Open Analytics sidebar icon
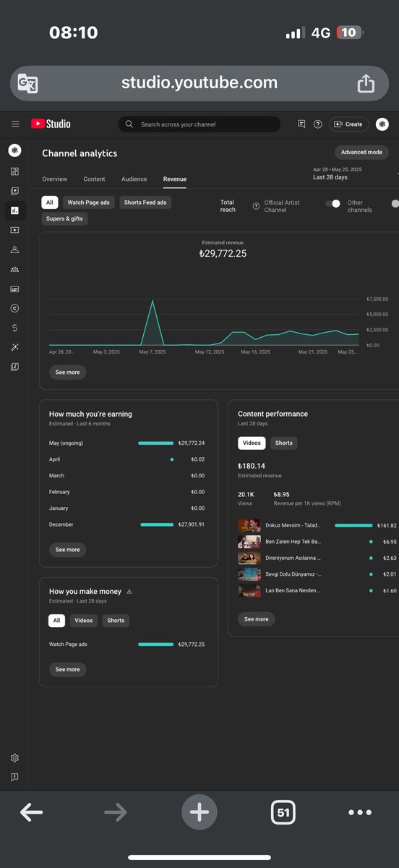This screenshot has width=399, height=868. [x=14, y=210]
